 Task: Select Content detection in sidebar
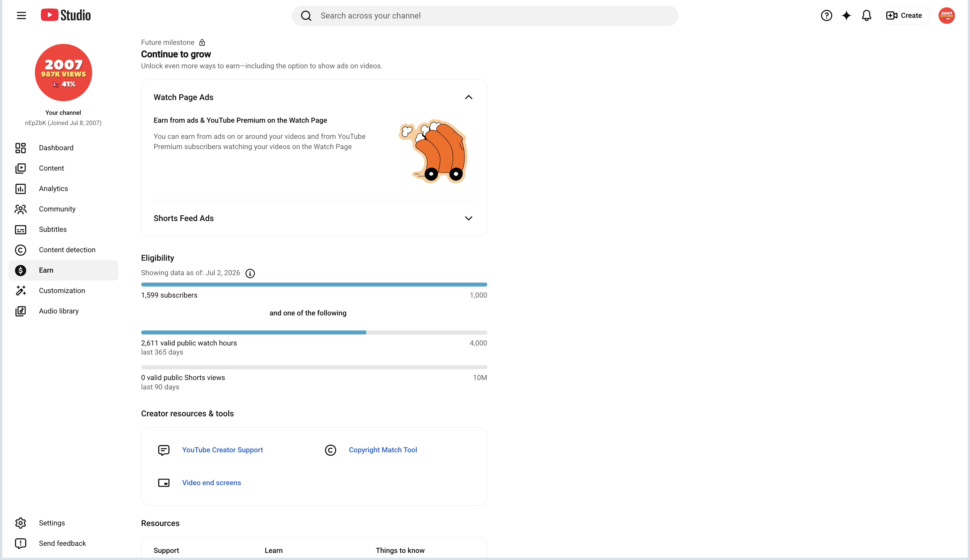(x=63, y=250)
